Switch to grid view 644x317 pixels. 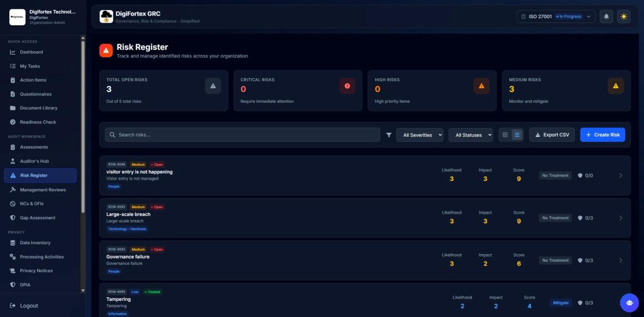[x=505, y=135]
